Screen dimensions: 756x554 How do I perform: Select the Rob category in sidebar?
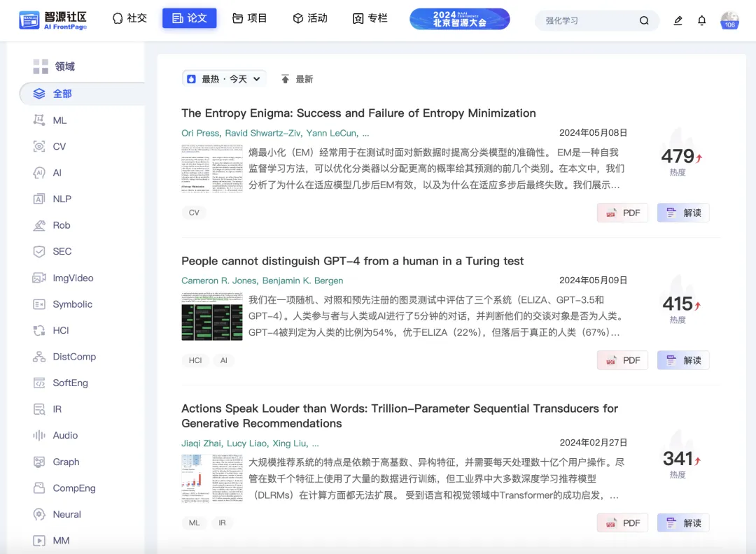(x=61, y=225)
